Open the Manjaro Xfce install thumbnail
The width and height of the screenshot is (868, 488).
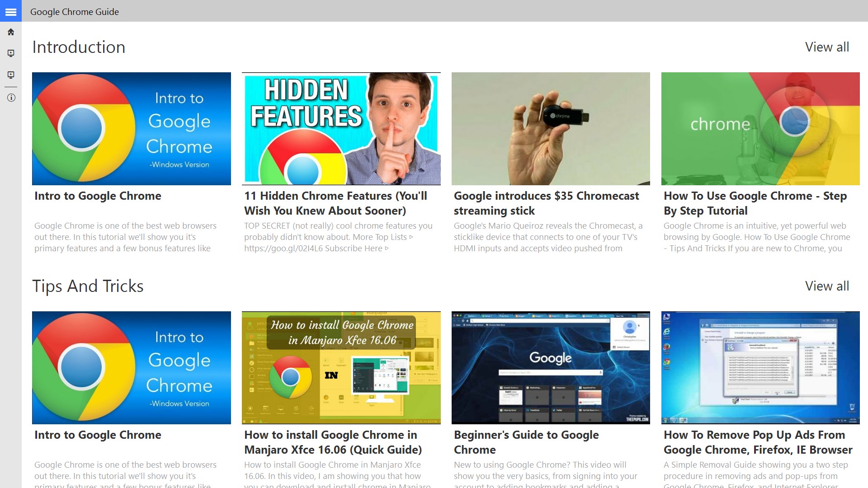tap(341, 367)
